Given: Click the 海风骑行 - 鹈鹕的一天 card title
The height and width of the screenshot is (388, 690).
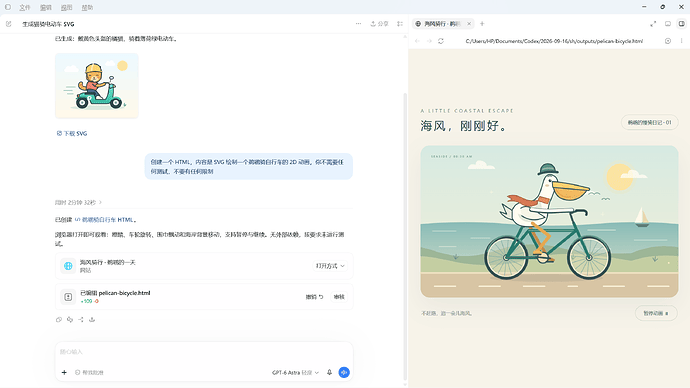Looking at the screenshot, I should coord(107,262).
